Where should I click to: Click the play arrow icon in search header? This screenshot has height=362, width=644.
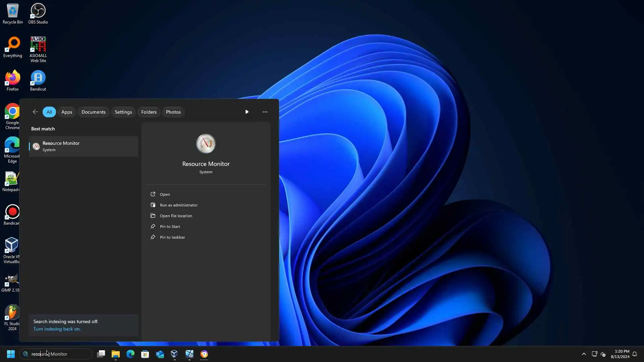247,112
